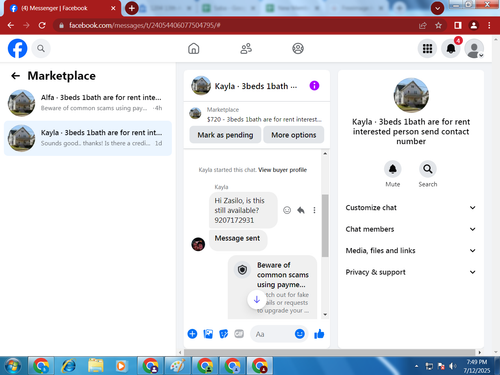Go back from Marketplace with arrow
This screenshot has width=500, height=375.
pyautogui.click(x=15, y=76)
